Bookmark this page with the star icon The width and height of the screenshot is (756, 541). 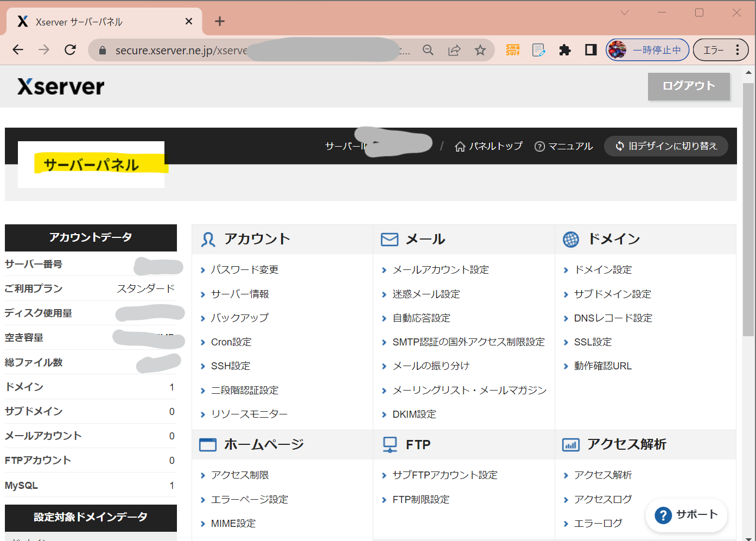(480, 50)
